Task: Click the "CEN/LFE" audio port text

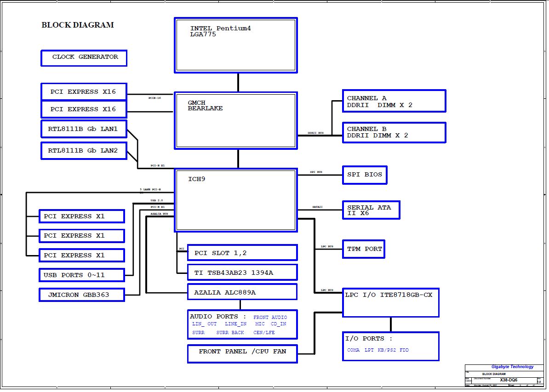Action: tap(264, 333)
